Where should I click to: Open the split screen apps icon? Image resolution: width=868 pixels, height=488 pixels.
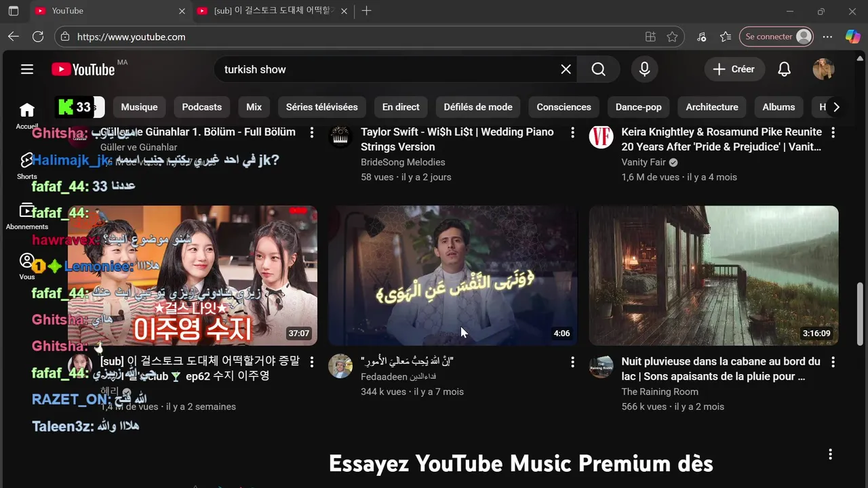pyautogui.click(x=650, y=37)
